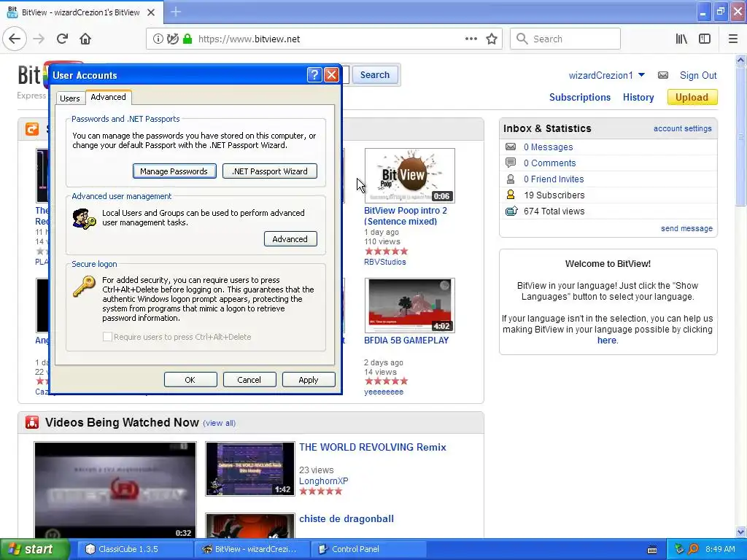This screenshot has width=747, height=560.
Task: Visit RBVStudios channel link
Action: point(385,262)
